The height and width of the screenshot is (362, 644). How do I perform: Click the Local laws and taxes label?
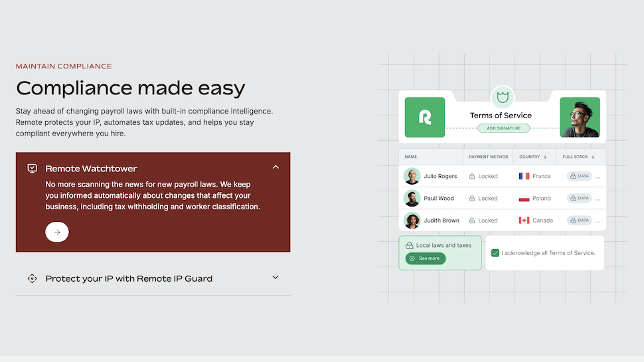tap(443, 245)
